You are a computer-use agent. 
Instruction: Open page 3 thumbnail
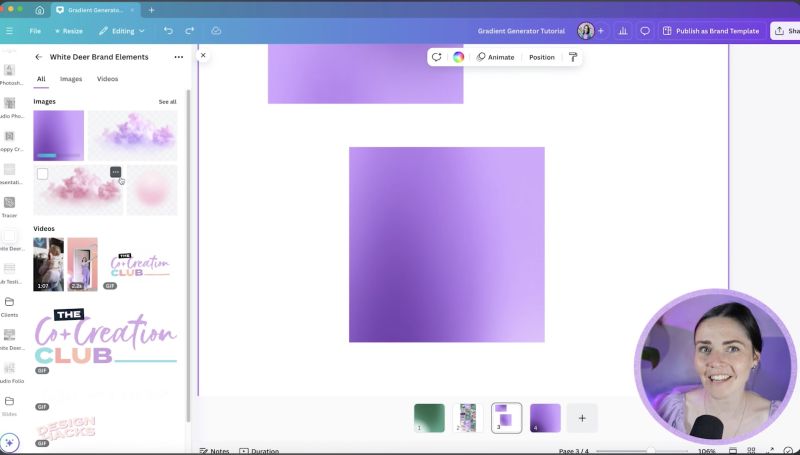click(506, 418)
